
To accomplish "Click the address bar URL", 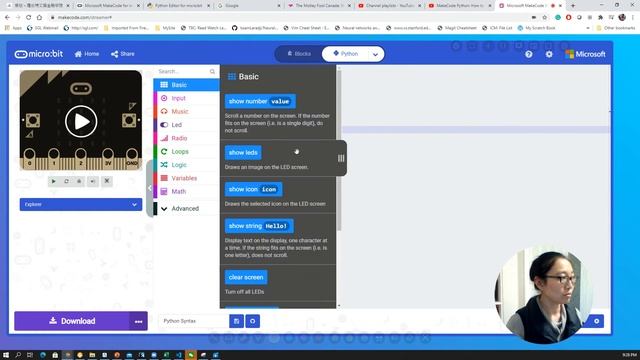I will [84, 18].
